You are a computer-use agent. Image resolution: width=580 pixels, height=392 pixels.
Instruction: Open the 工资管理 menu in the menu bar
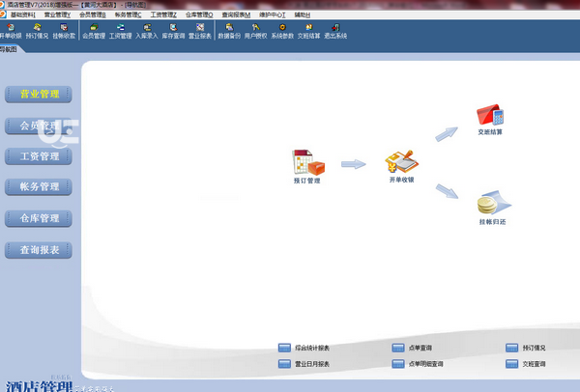point(163,14)
